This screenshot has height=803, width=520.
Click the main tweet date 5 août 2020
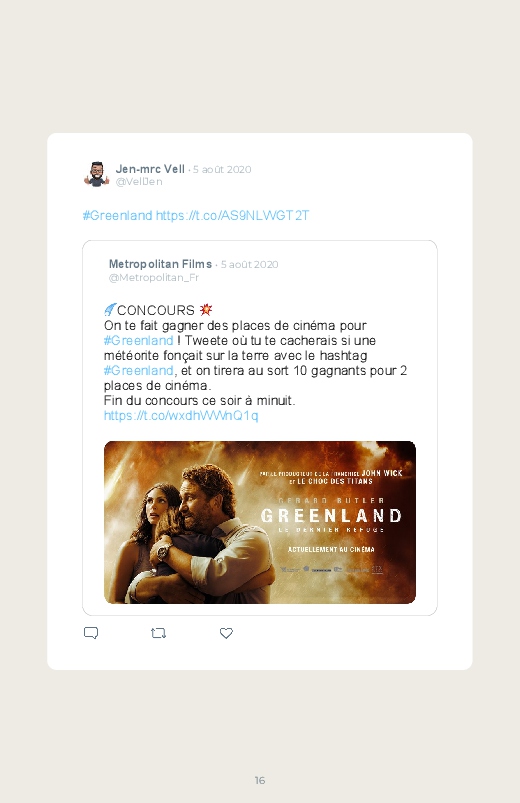tap(222, 170)
